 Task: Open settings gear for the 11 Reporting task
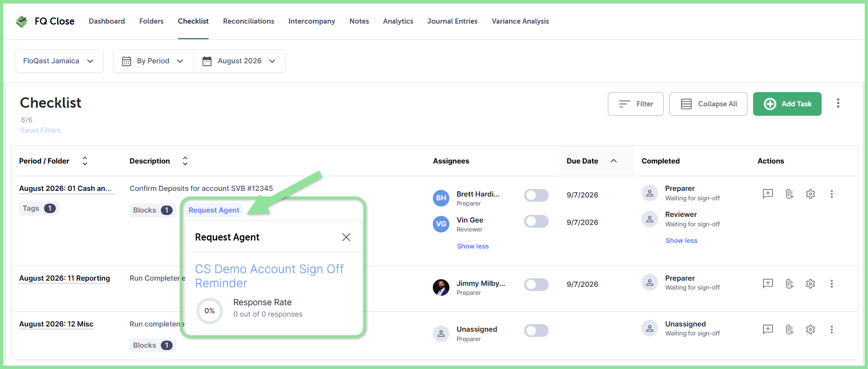coord(810,283)
